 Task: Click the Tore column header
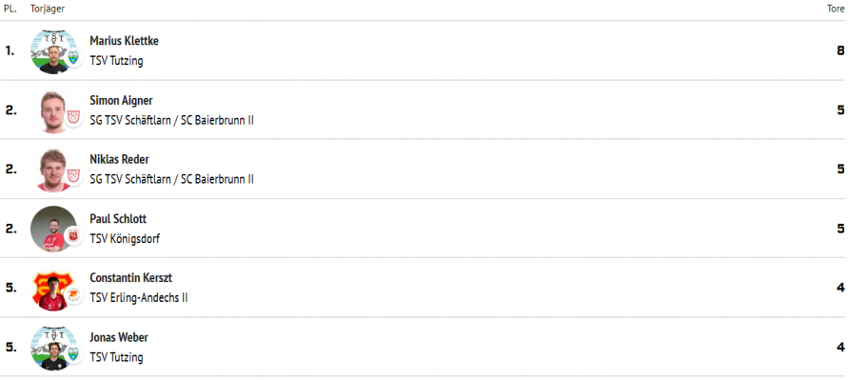[836, 9]
